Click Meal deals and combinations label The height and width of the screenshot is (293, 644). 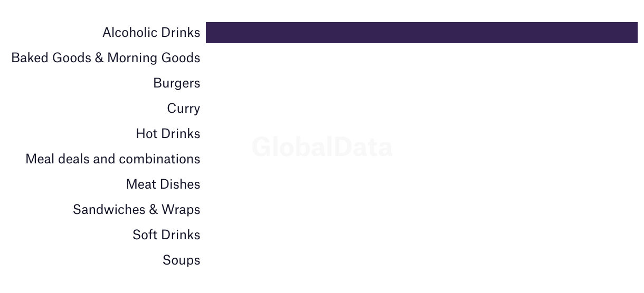pos(113,159)
